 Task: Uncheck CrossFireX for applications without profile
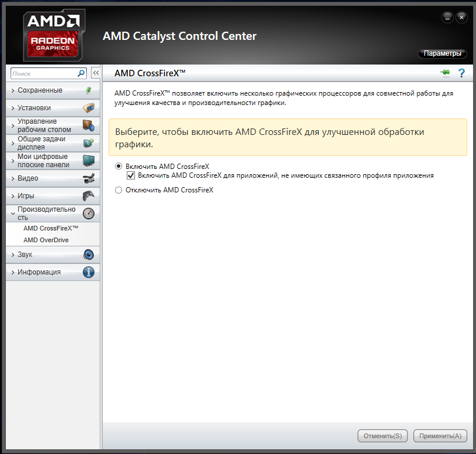click(131, 175)
